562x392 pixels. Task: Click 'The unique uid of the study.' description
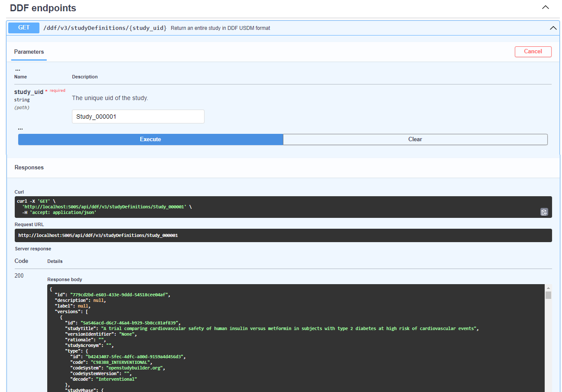[x=110, y=98]
